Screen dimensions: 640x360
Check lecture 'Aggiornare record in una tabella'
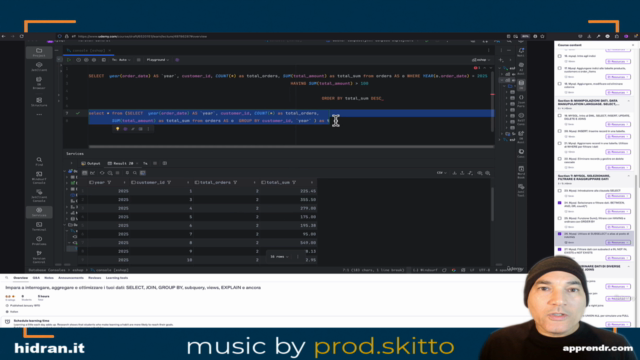[560, 143]
